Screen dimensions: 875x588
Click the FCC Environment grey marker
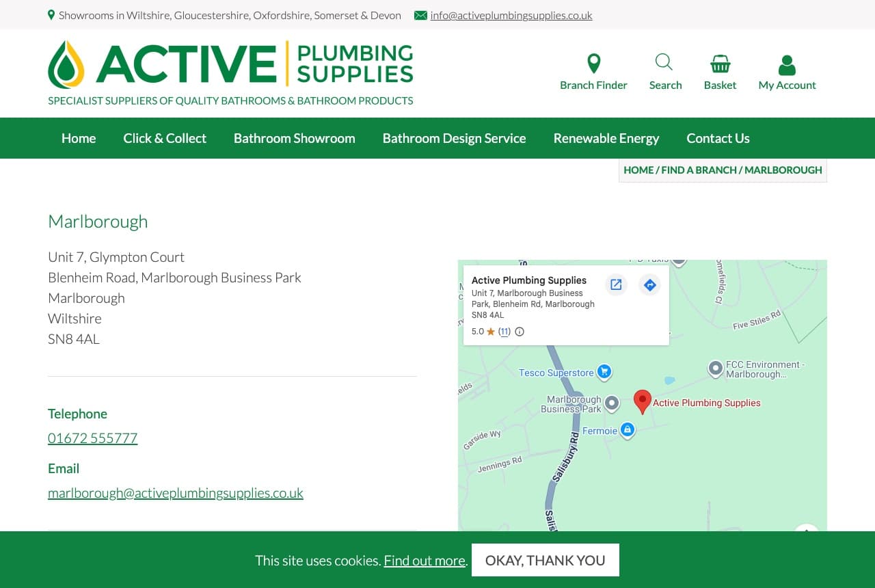click(x=715, y=369)
